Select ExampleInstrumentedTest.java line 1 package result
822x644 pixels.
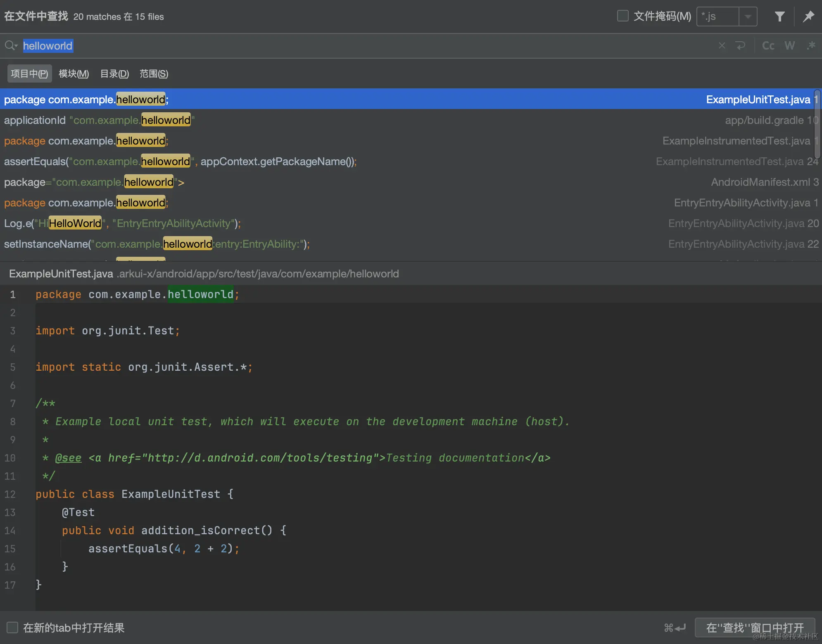tap(407, 140)
